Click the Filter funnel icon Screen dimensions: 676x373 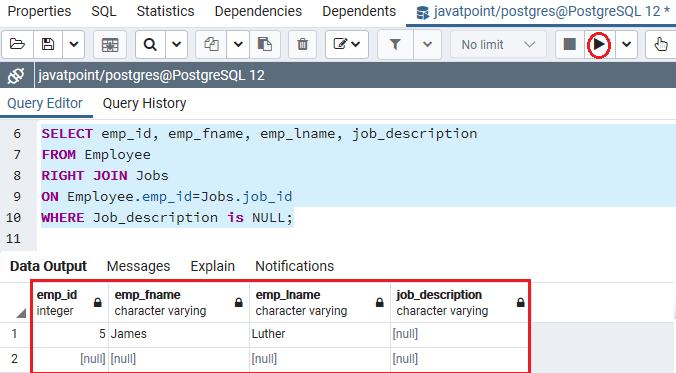click(x=395, y=44)
